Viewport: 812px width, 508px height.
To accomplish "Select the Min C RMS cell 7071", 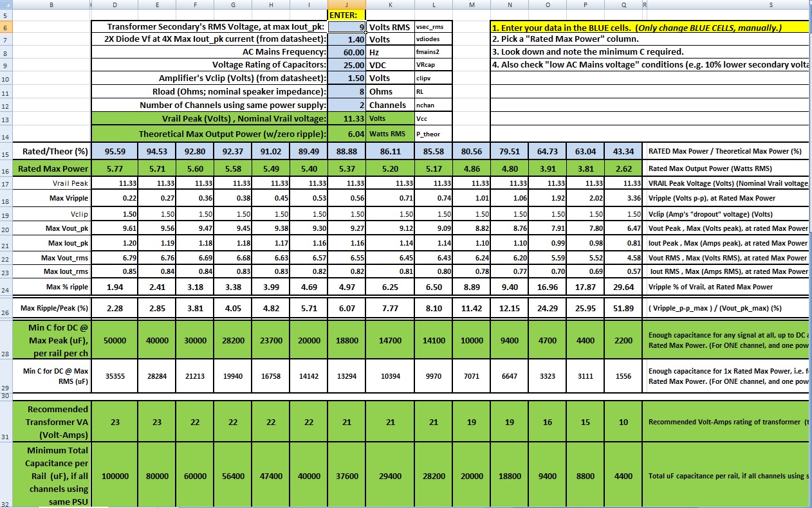I will (x=472, y=376).
